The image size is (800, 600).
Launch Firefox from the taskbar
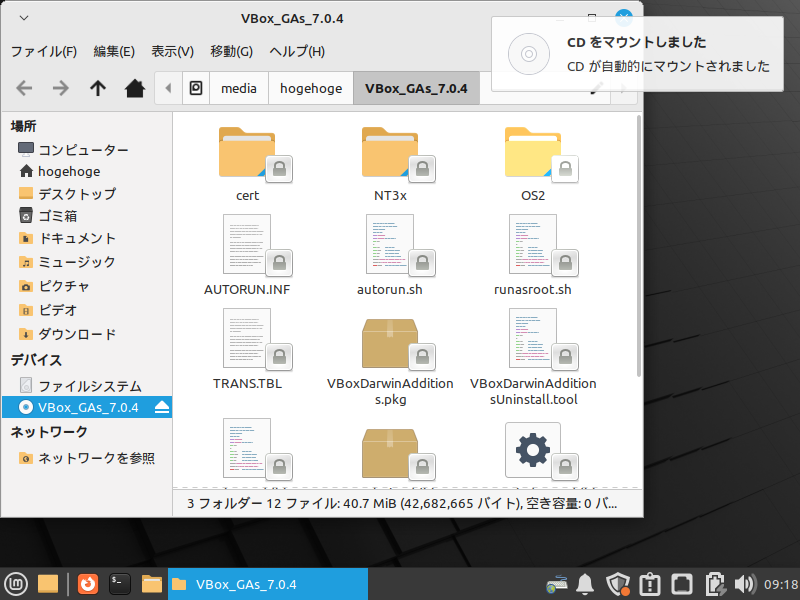pyautogui.click(x=88, y=584)
